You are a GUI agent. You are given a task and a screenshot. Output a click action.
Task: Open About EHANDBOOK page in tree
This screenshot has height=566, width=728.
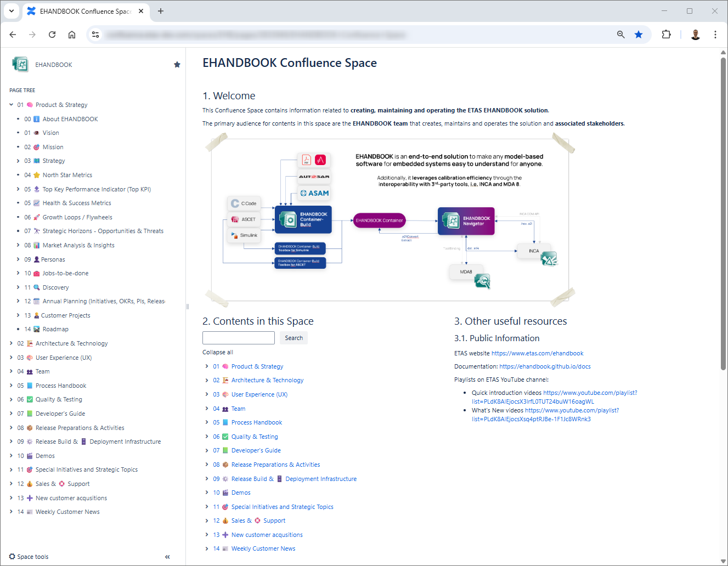point(70,119)
